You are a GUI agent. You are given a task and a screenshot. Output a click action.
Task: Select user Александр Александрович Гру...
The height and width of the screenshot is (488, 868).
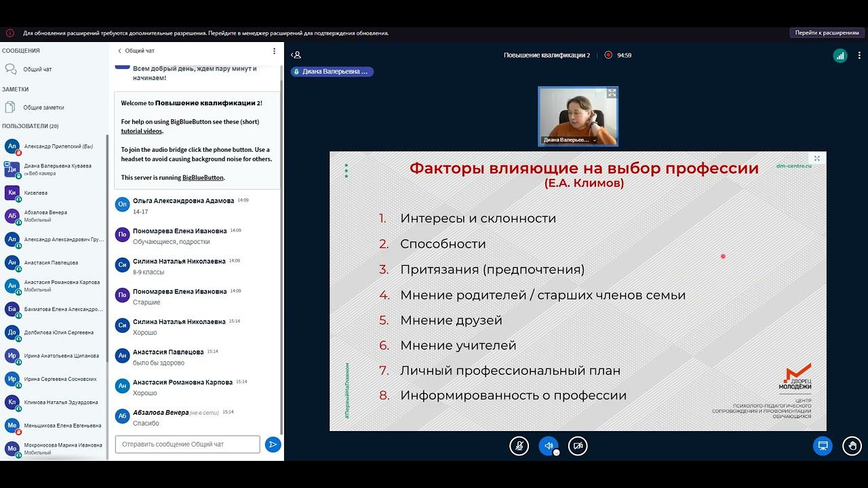(54, 239)
